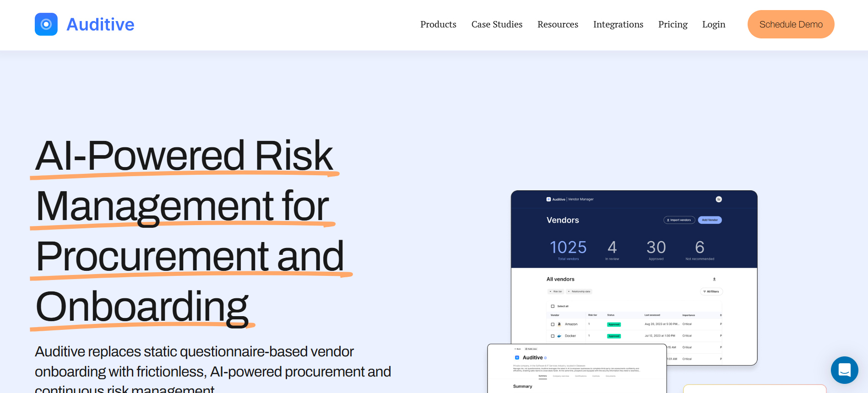Viewport: 868px width, 393px height.
Task: Click the Schedule Demo button
Action: pyautogui.click(x=791, y=24)
